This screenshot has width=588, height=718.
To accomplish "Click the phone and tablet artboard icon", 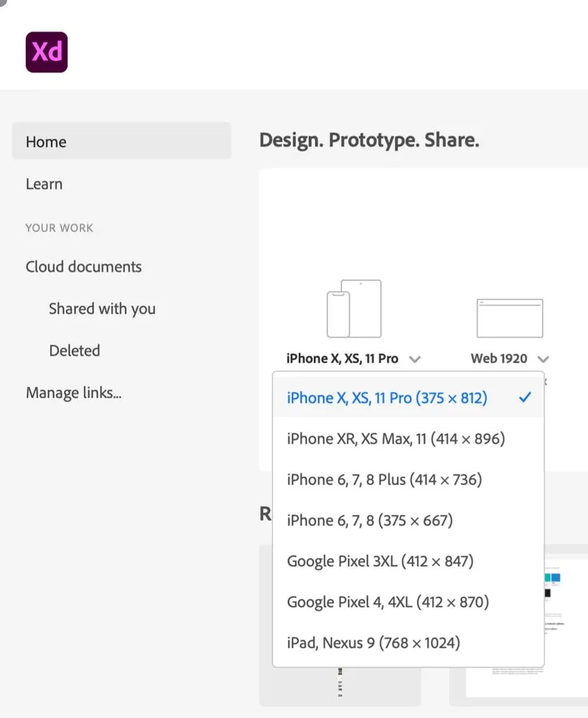I will click(354, 308).
